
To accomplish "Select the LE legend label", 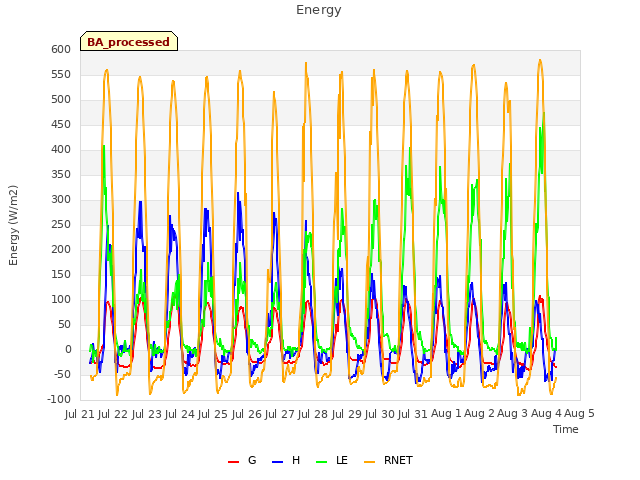I will pos(342,460).
